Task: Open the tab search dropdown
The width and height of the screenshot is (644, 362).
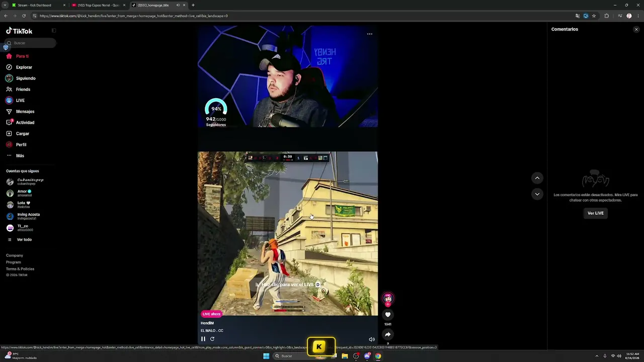Action: pos(5,5)
